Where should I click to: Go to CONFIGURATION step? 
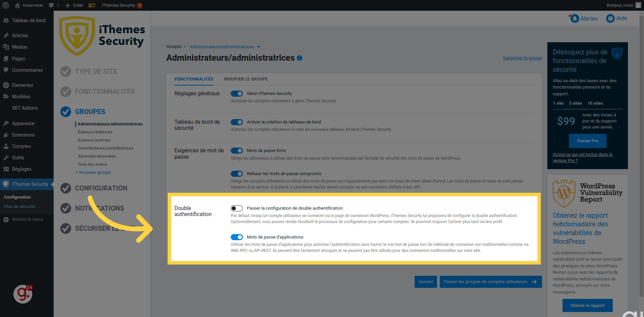pyautogui.click(x=101, y=188)
